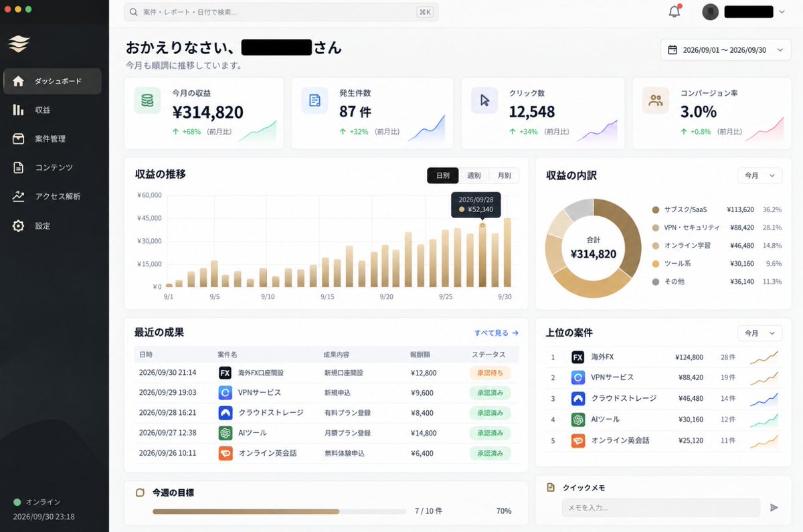
Task: Click the green sparkline on 今月の収益 card
Action: [258, 130]
